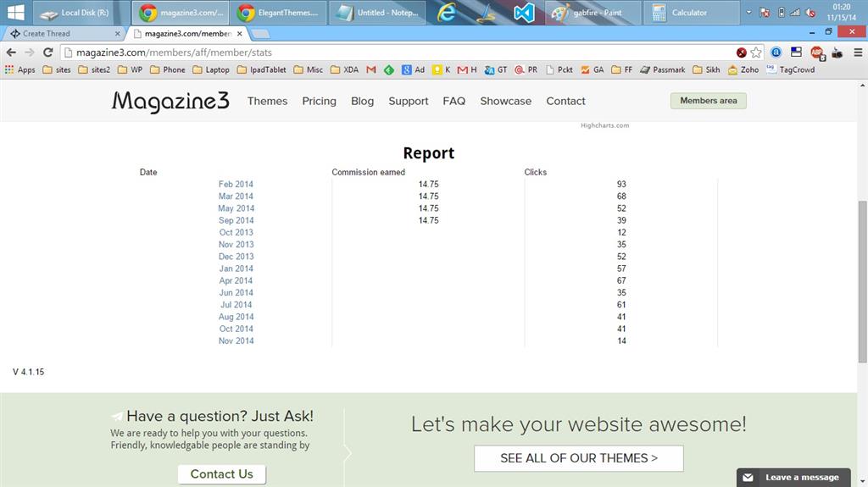Image resolution: width=868 pixels, height=487 pixels.
Task: Show hidden system tray icons arrow
Action: (748, 12)
